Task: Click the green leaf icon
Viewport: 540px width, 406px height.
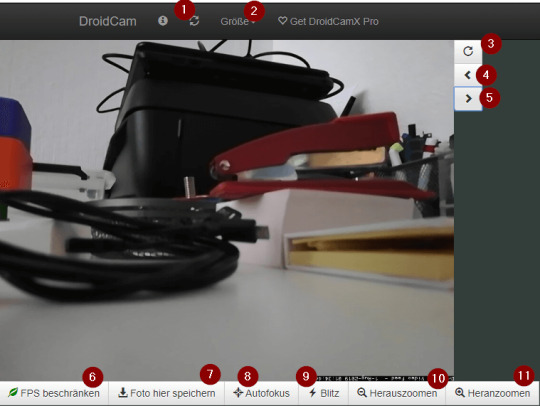Action: click(x=13, y=392)
